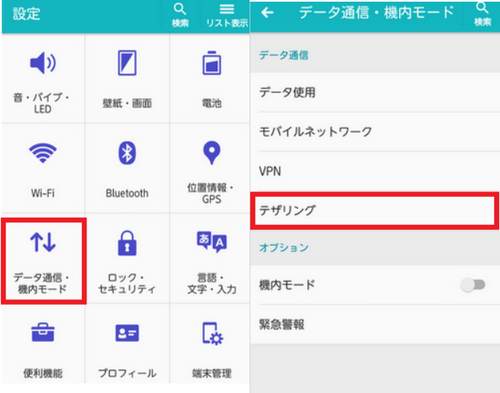This screenshot has height=393, width=500.
Task: Open 言語・文字・入力 settings
Action: pyautogui.click(x=210, y=259)
